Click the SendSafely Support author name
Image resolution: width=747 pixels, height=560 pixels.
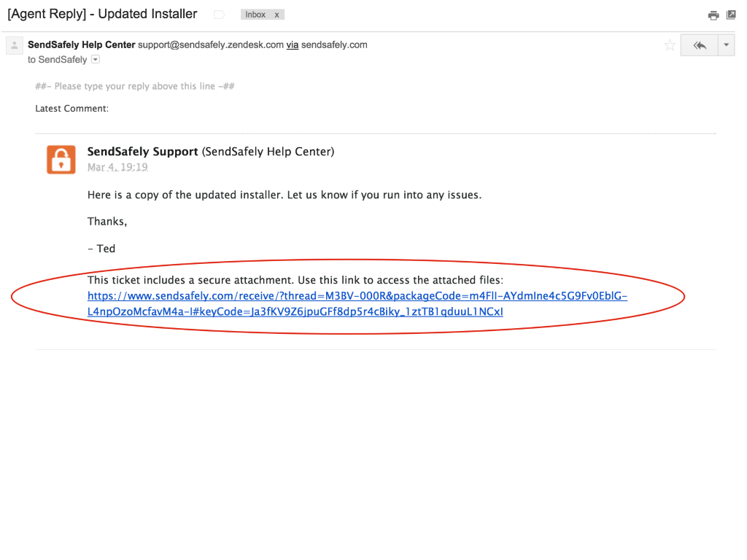[x=142, y=152]
